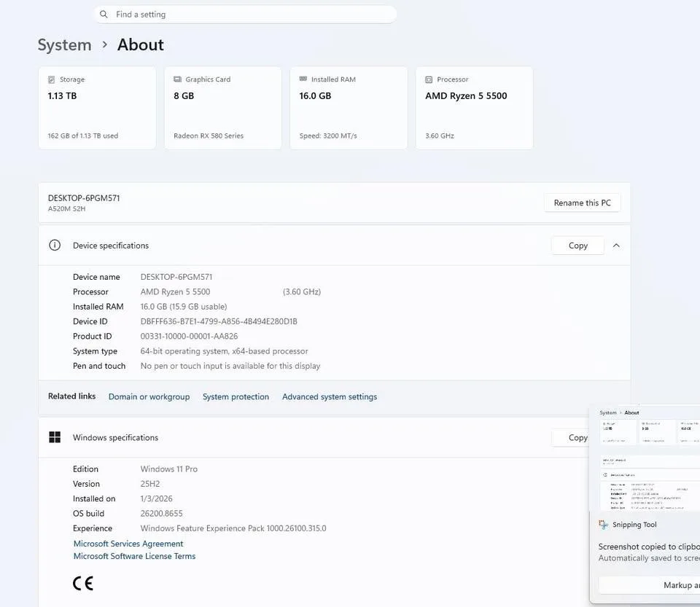This screenshot has height=607, width=700.
Task: Open the Installed RAM 16.0 GB card
Action: click(x=349, y=108)
